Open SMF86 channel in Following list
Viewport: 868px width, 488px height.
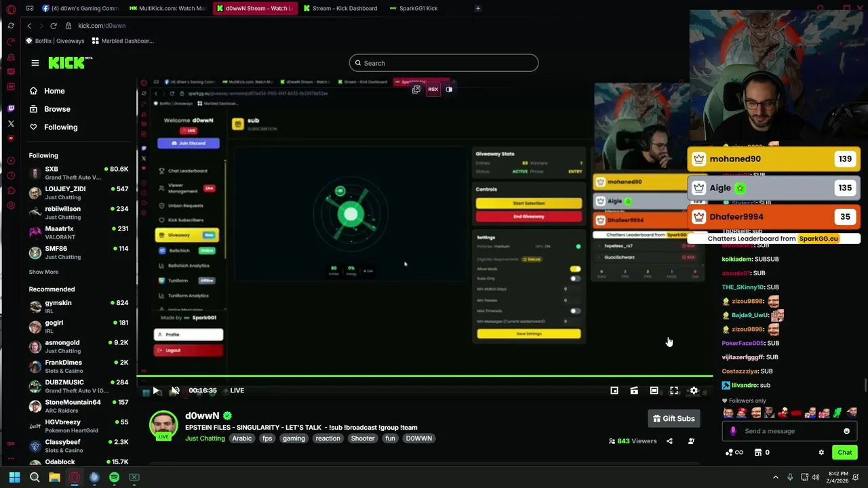[78, 252]
